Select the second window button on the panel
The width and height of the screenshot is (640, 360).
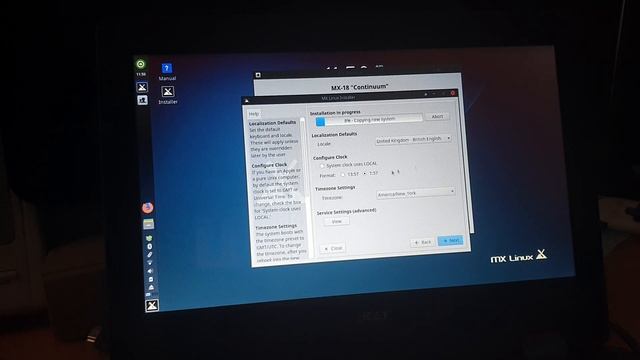pos(142,100)
